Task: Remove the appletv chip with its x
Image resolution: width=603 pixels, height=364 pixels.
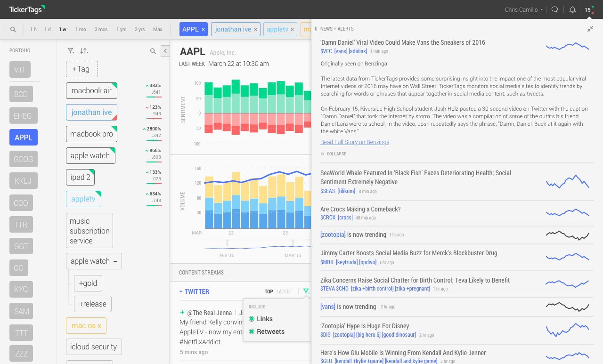Action: coord(292,29)
